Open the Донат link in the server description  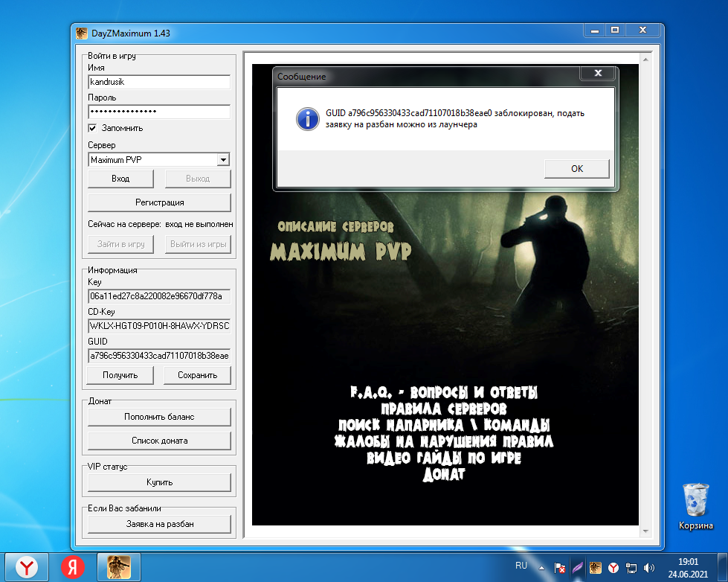point(444,474)
